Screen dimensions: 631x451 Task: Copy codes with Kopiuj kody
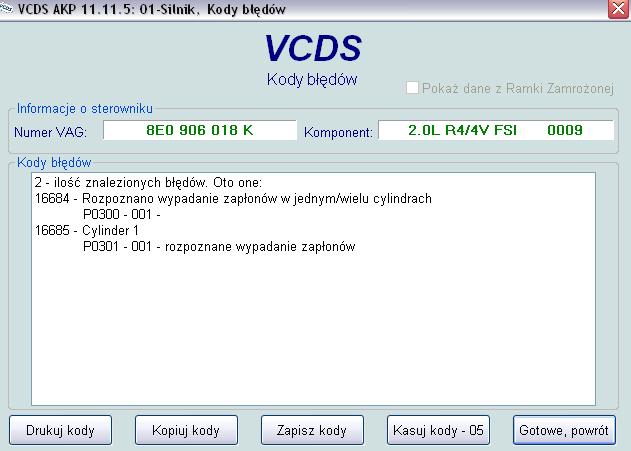pyautogui.click(x=186, y=430)
